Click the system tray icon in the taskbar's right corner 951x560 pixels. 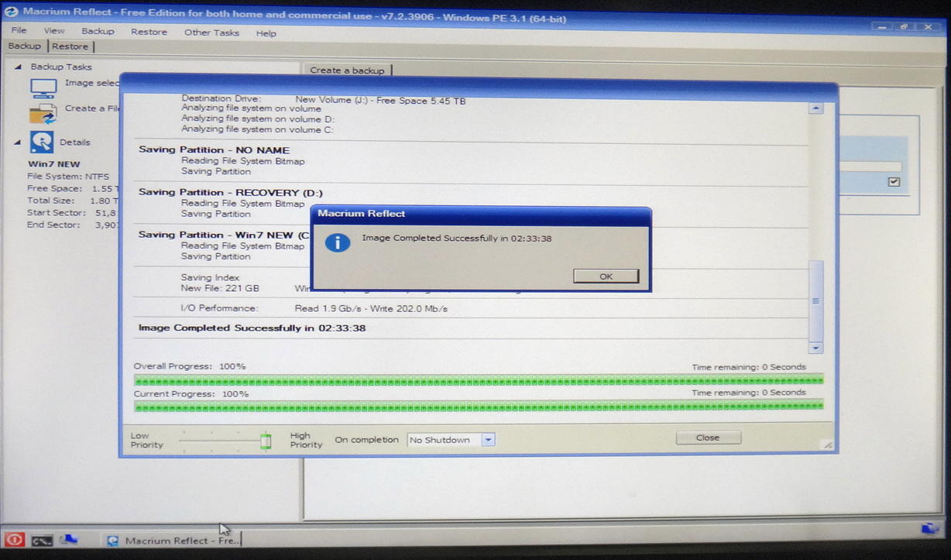(x=929, y=529)
